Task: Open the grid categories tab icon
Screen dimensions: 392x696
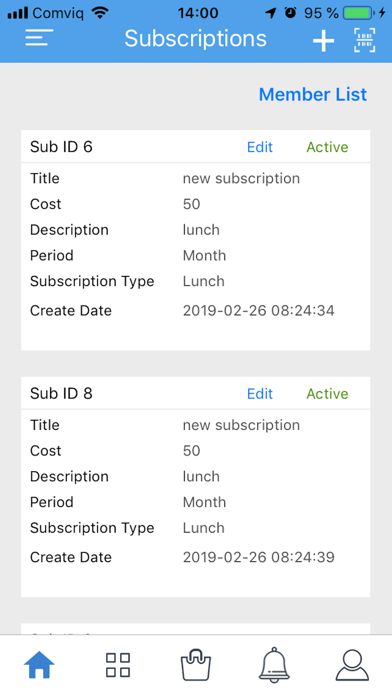Action: pos(118,664)
